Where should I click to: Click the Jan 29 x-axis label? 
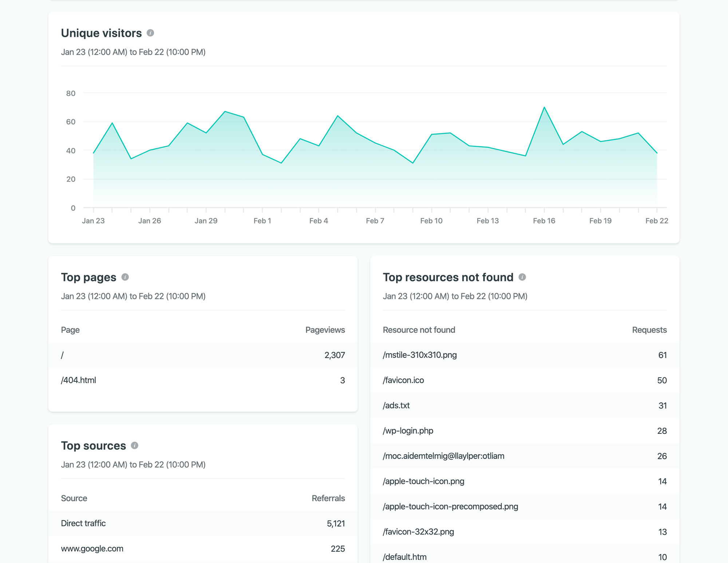tap(206, 221)
